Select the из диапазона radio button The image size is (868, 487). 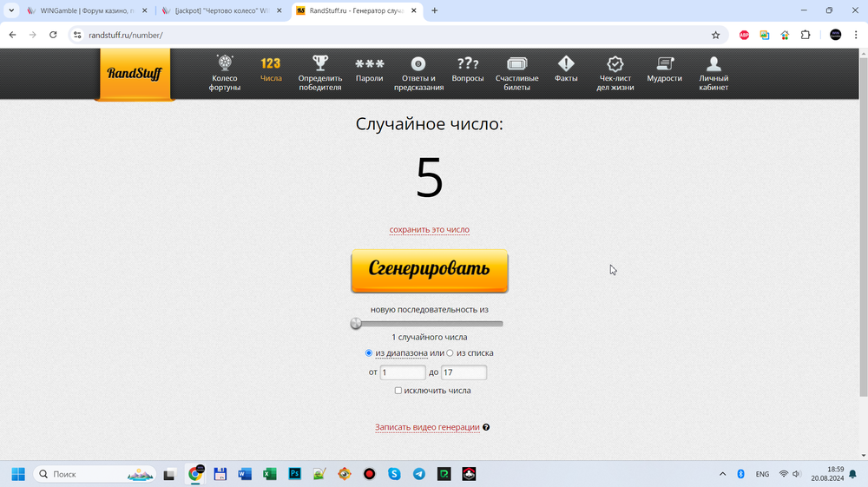click(x=369, y=353)
